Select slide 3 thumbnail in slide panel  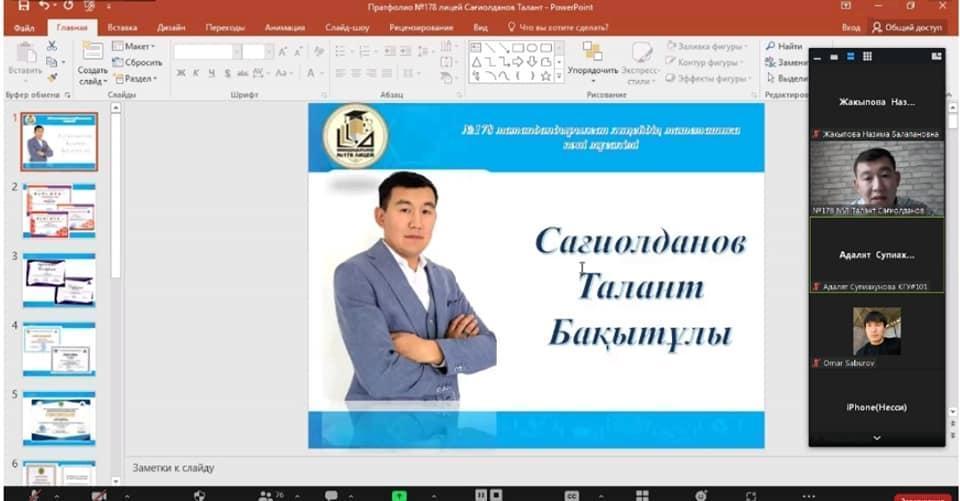59,279
